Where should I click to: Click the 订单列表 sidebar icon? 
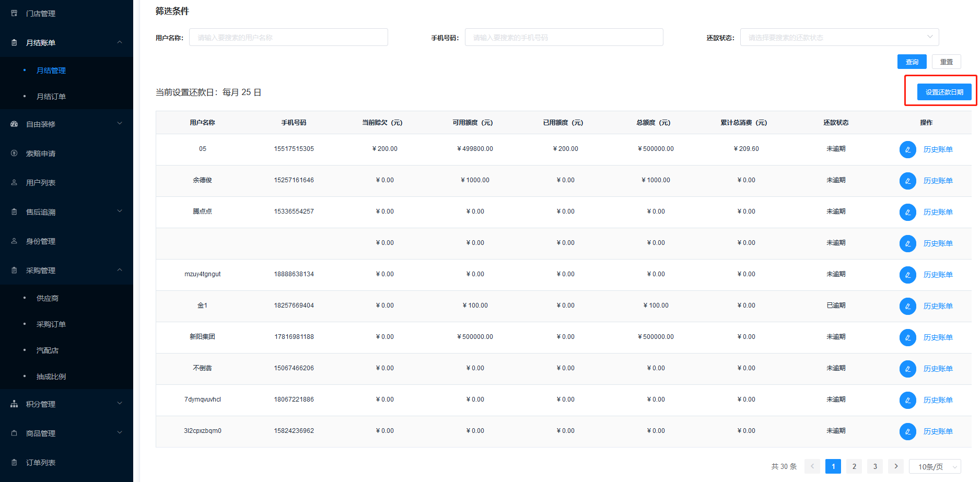[x=14, y=462]
